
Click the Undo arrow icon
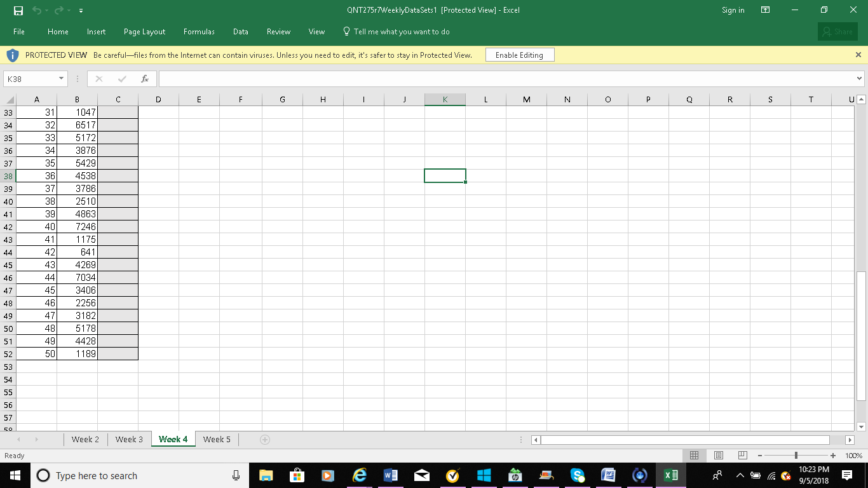pyautogui.click(x=38, y=11)
